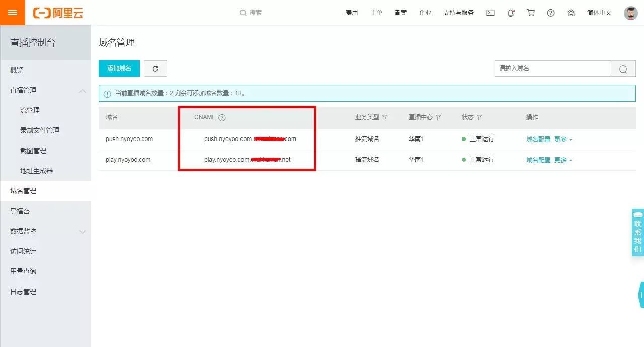
Task: Click the Alibaba Cloud logo
Action: 58,13
